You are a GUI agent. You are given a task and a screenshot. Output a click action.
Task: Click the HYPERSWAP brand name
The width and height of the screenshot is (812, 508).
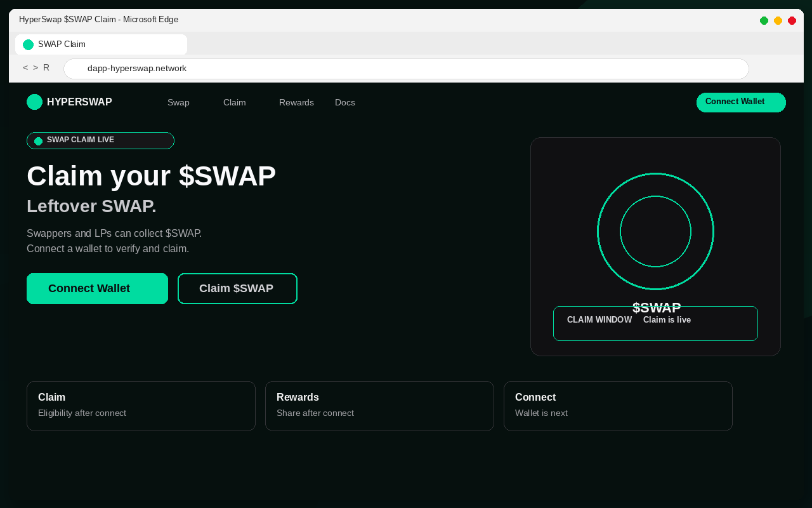(x=79, y=102)
